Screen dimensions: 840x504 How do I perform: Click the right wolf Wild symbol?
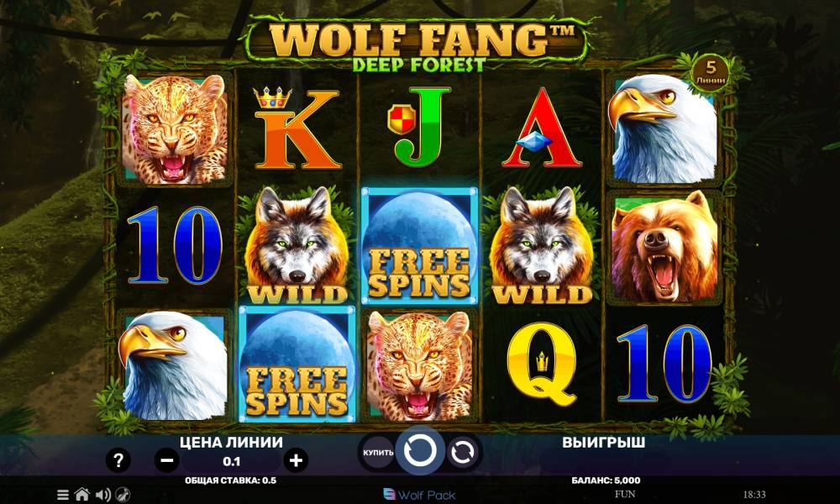(542, 246)
